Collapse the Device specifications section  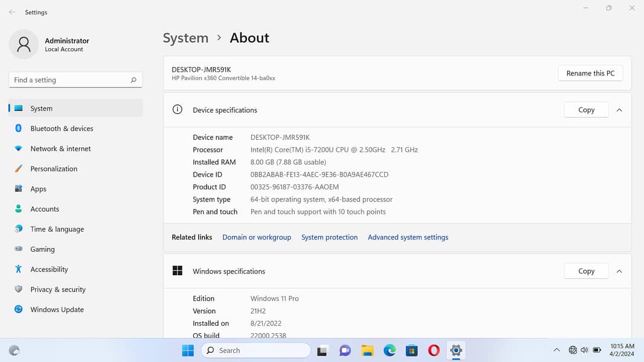[x=619, y=110]
